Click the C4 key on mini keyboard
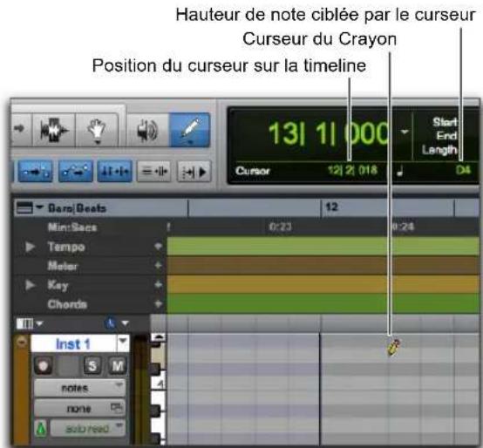Screen dimensions: 483x448 [160, 384]
